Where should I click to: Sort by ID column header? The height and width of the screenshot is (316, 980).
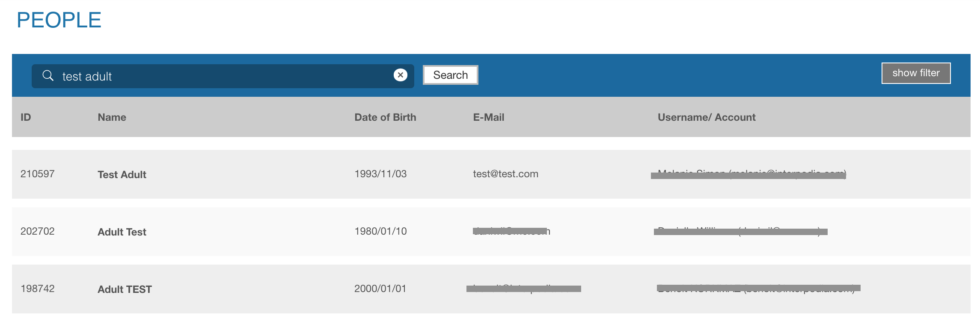click(x=26, y=117)
